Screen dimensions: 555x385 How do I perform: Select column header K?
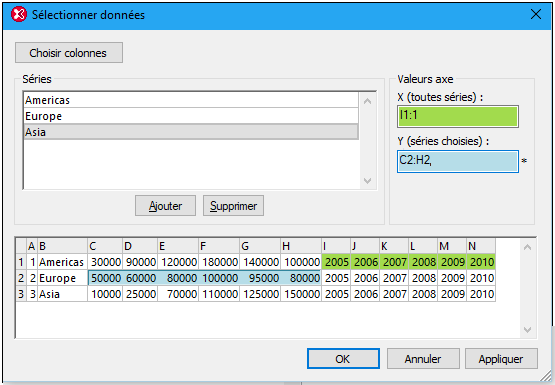[x=394, y=246]
